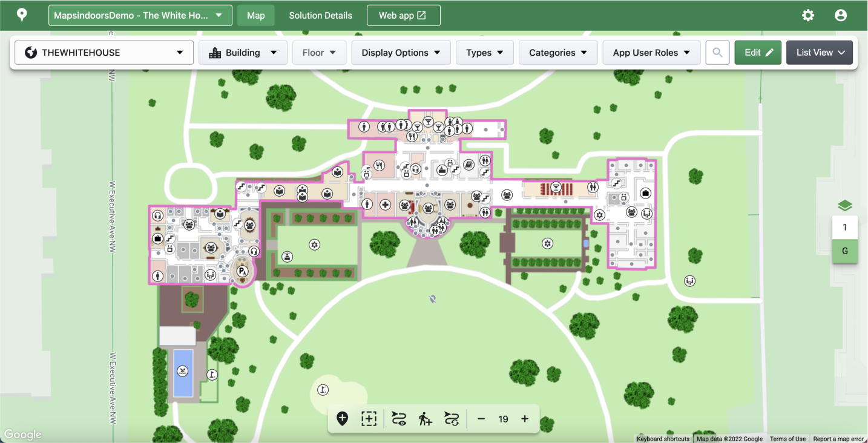Image resolution: width=868 pixels, height=443 pixels.
Task: Switch to the Solution Details tab
Action: [320, 16]
